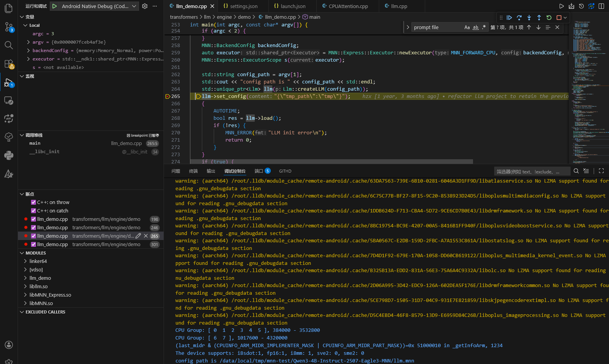
Task: Switch to the launch.json tab
Action: [x=293, y=6]
